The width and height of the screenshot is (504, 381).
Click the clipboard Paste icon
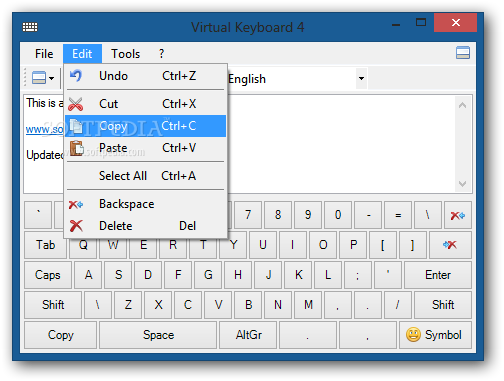tap(76, 148)
